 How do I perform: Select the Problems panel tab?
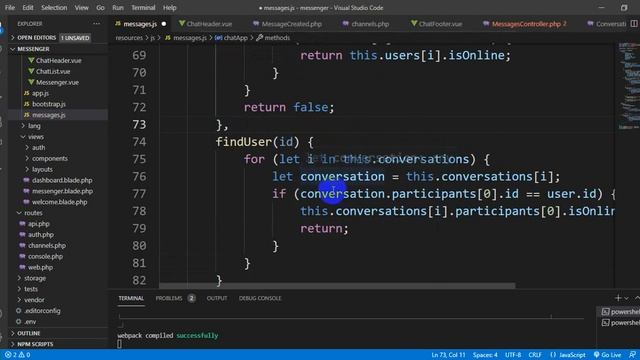tap(169, 298)
